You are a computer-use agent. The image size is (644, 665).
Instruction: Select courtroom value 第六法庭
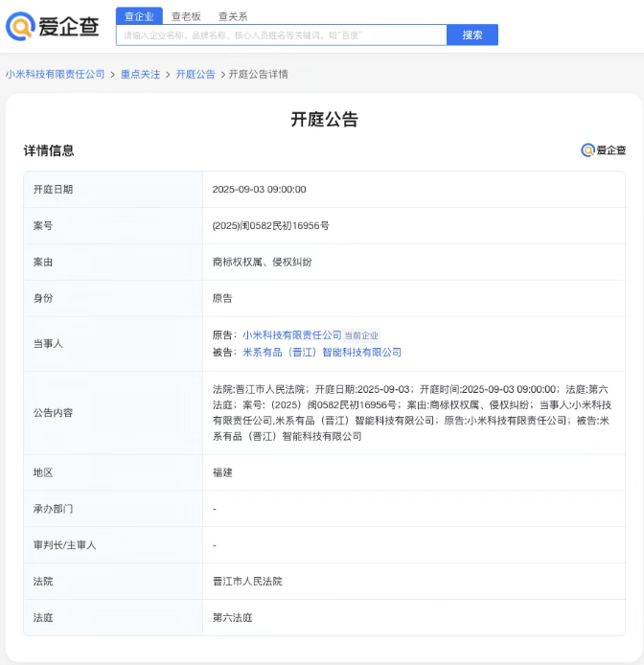coord(233,617)
